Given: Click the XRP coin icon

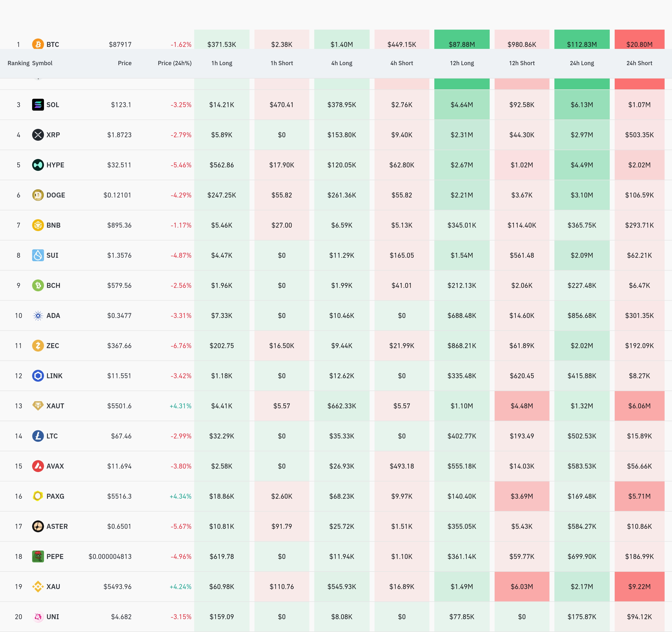Looking at the screenshot, I should pos(38,135).
